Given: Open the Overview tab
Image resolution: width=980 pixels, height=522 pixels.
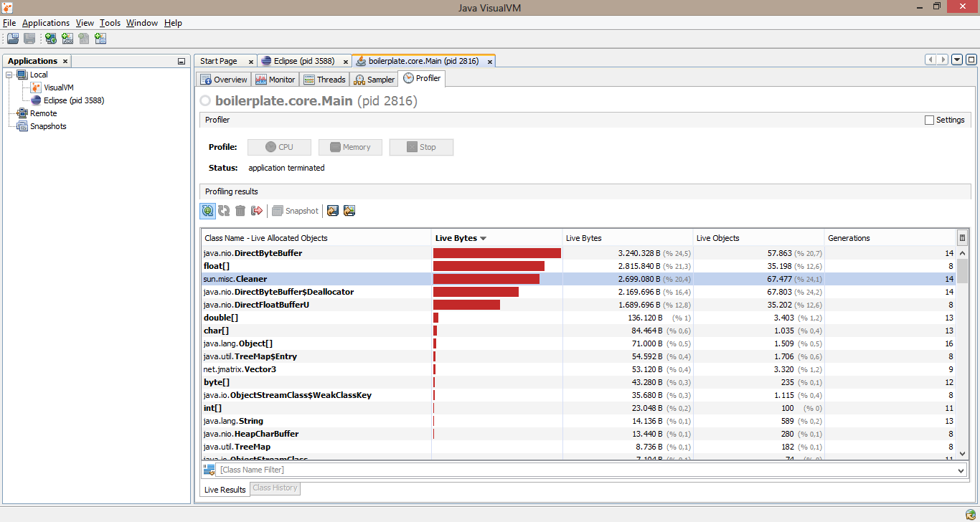Looking at the screenshot, I should click(x=224, y=80).
